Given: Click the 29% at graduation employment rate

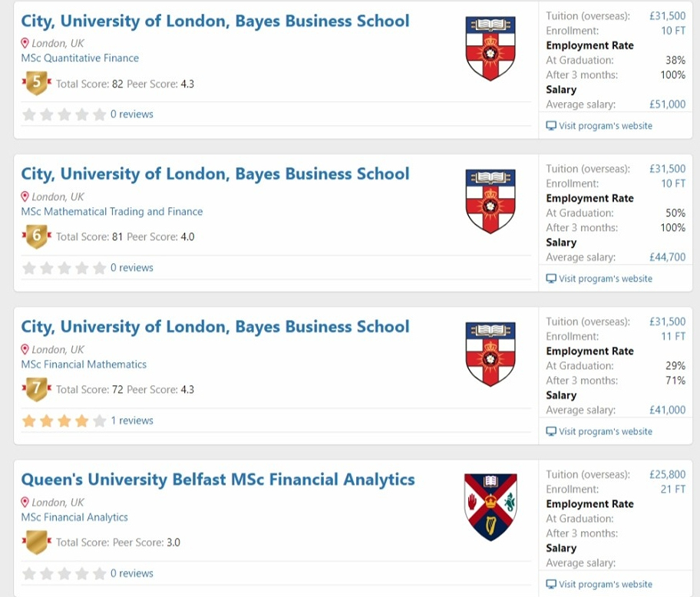Looking at the screenshot, I should click(x=675, y=366).
